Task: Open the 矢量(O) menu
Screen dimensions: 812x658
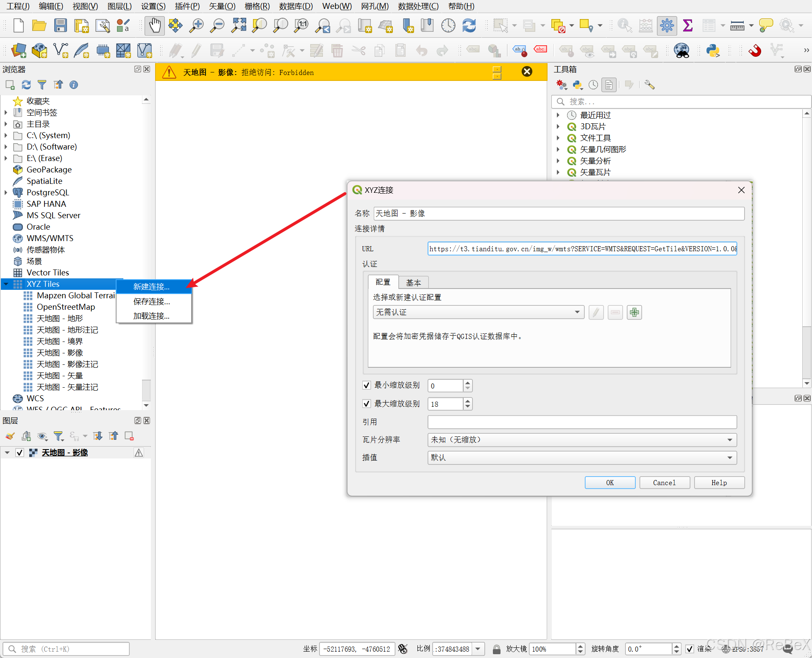Action: click(x=222, y=6)
